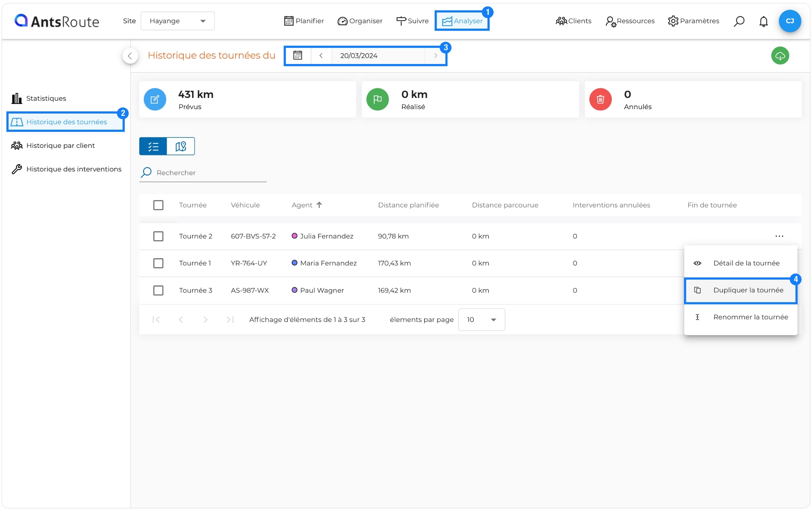Choose Détail de la tournée

[741, 263]
